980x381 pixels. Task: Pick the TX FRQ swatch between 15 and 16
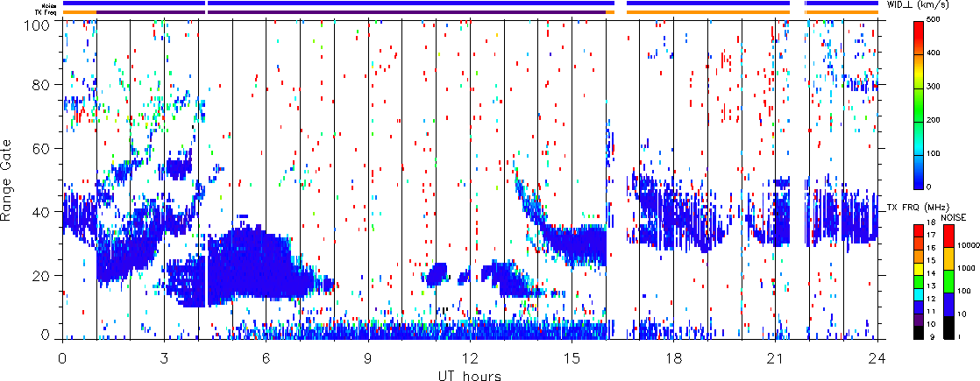pyautogui.click(x=919, y=256)
